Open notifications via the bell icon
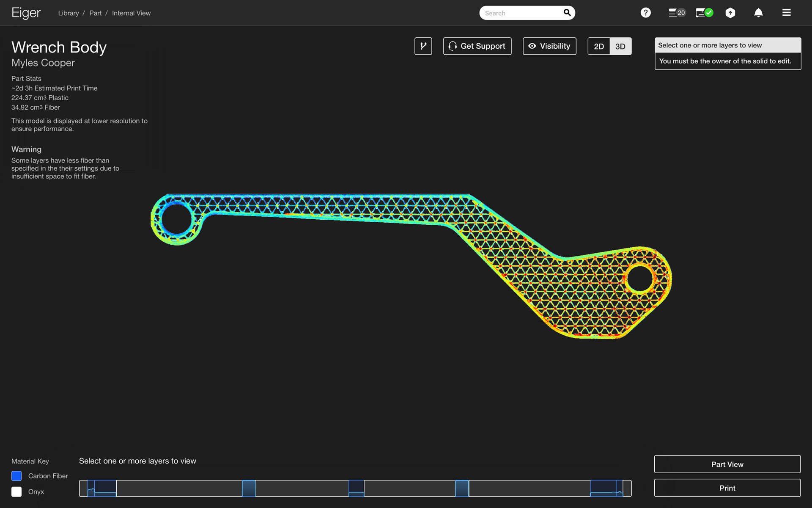Image resolution: width=812 pixels, height=508 pixels. (x=758, y=13)
